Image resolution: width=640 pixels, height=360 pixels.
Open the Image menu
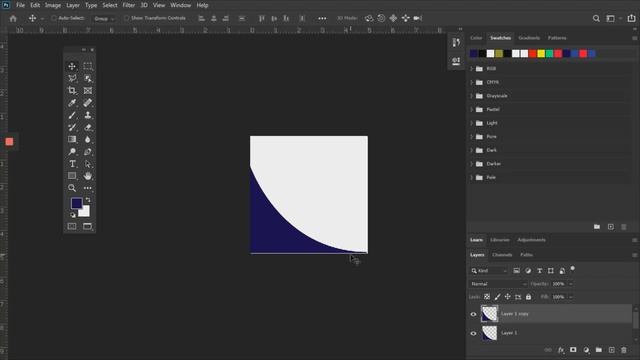pyautogui.click(x=53, y=5)
